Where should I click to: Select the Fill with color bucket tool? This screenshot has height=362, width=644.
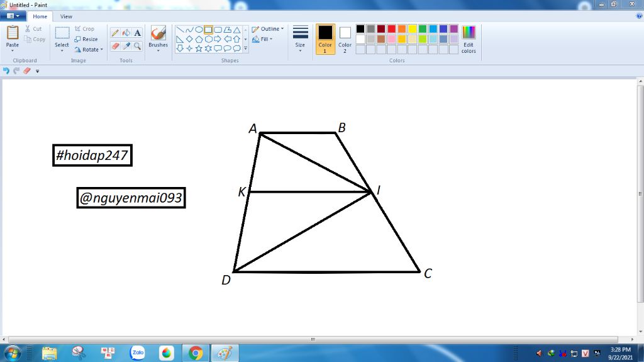126,33
